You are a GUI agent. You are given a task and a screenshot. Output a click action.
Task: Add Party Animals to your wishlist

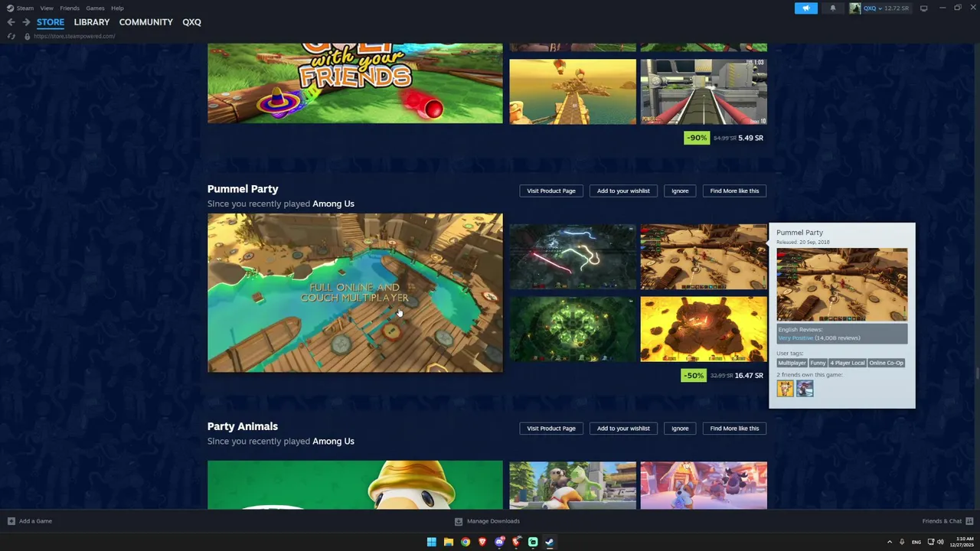(623, 428)
